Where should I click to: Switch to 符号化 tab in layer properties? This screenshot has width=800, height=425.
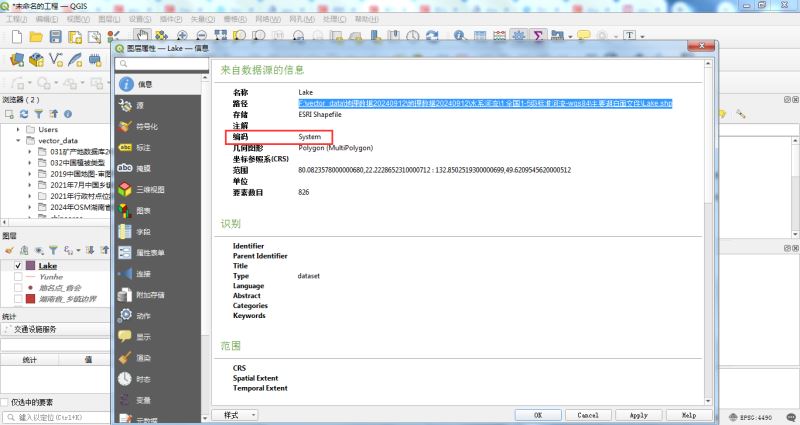[x=158, y=127]
